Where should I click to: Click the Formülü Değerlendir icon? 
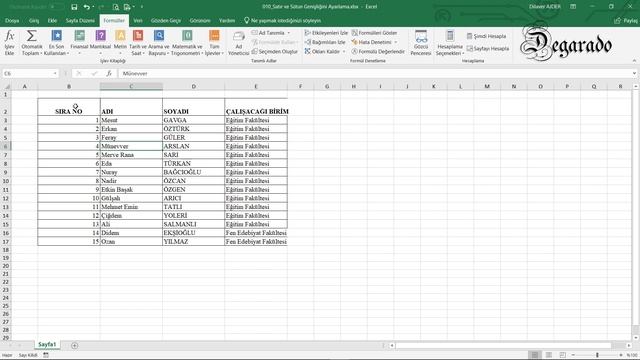coord(354,51)
